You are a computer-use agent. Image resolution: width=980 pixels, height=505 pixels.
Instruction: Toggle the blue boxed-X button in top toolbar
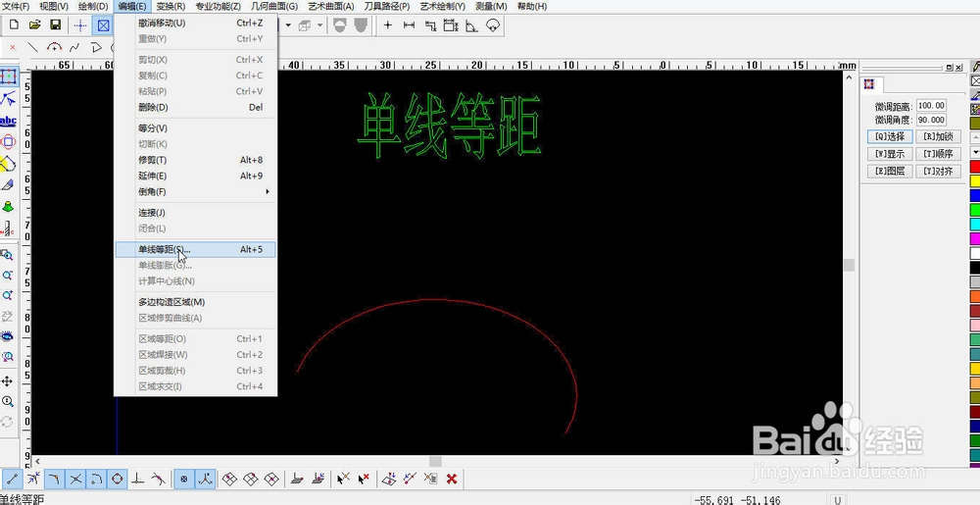103,25
